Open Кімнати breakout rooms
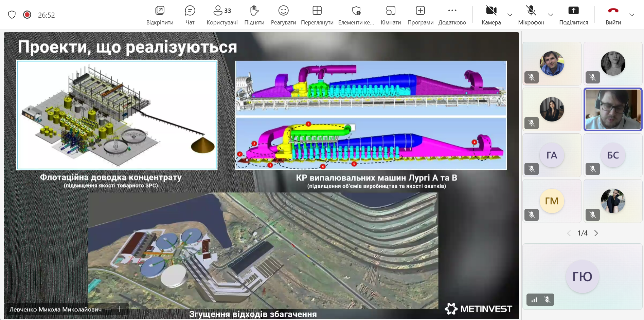Image resolution: width=644 pixels, height=320 pixels. (x=391, y=15)
